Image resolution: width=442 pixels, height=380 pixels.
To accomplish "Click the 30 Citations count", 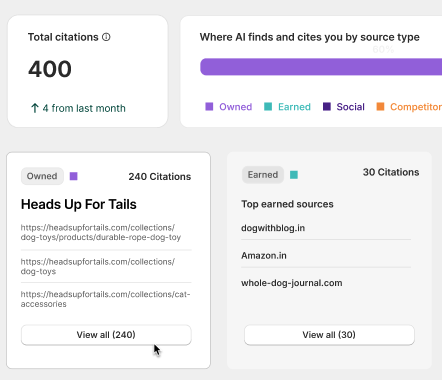I will 391,172.
